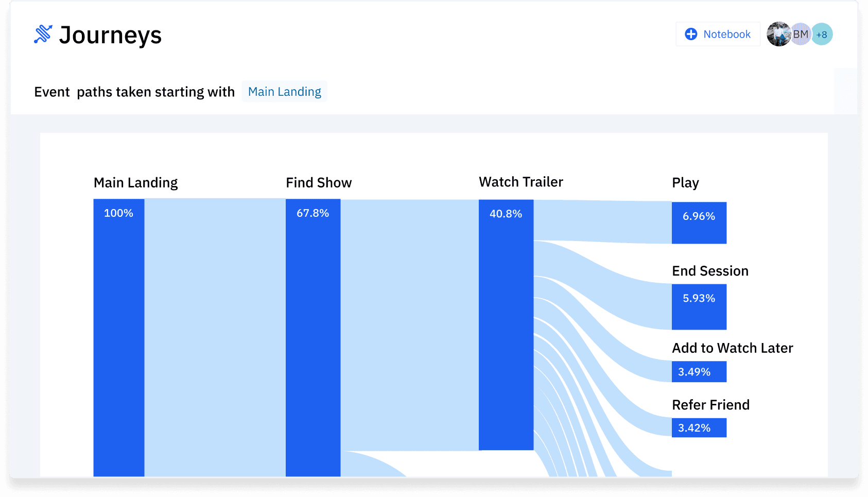
Task: Click the BM collaborator avatar
Action: click(x=801, y=34)
